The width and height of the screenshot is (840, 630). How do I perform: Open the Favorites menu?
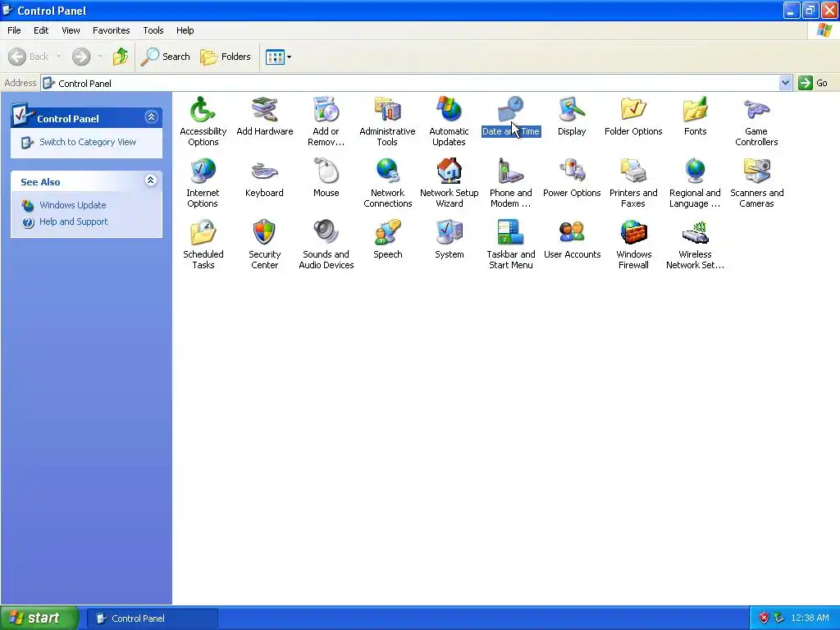pyautogui.click(x=111, y=30)
